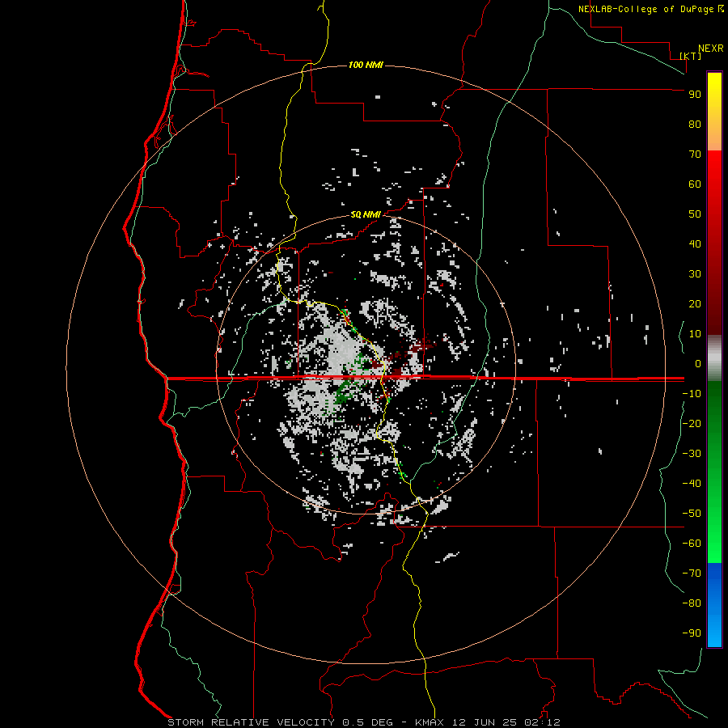Click the -20 value on velocity scale
This screenshot has height=728, width=728.
point(692,424)
